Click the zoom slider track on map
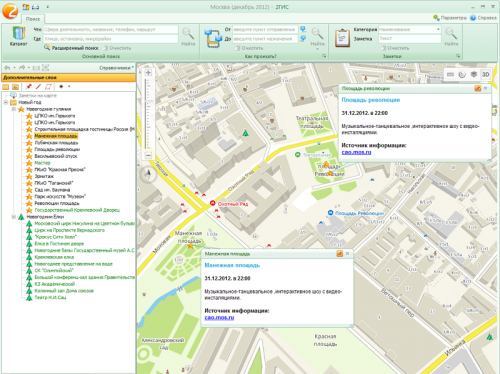 click(148, 114)
